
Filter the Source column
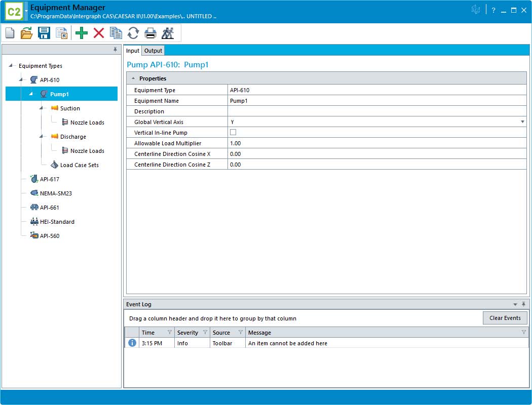tap(240, 332)
